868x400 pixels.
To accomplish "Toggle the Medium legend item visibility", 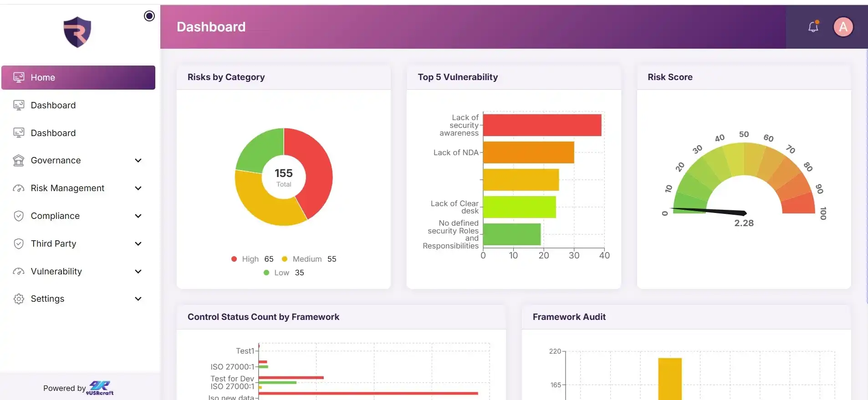I will [x=306, y=259].
